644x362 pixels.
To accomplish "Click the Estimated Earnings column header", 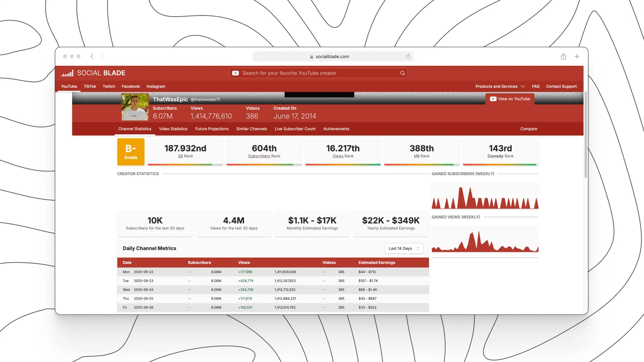I will pyautogui.click(x=377, y=263).
